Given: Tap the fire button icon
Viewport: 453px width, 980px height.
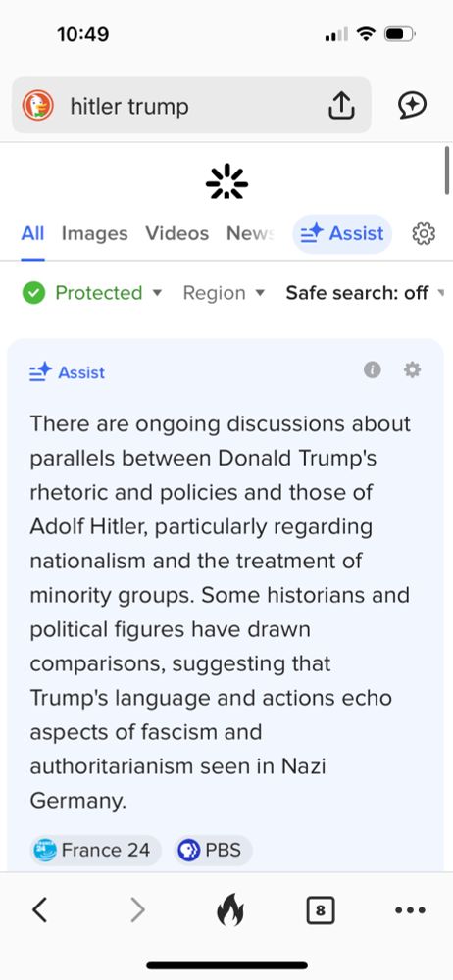Looking at the screenshot, I should [230, 910].
